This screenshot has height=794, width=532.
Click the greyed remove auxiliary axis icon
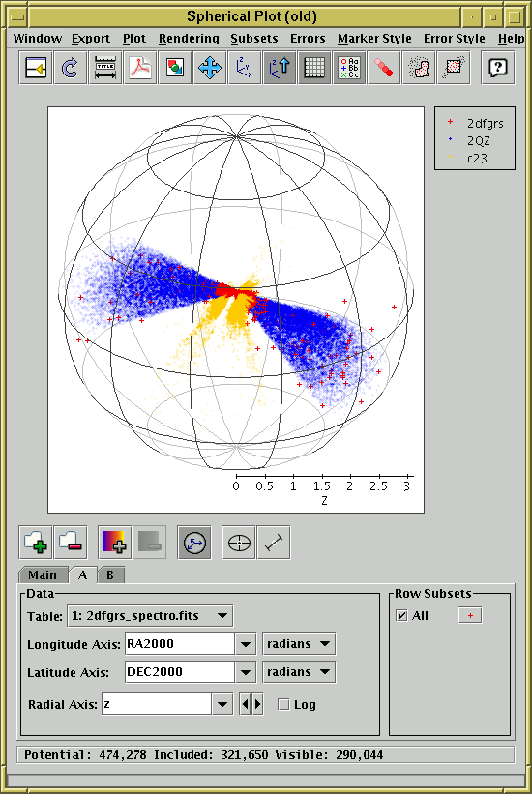click(150, 543)
